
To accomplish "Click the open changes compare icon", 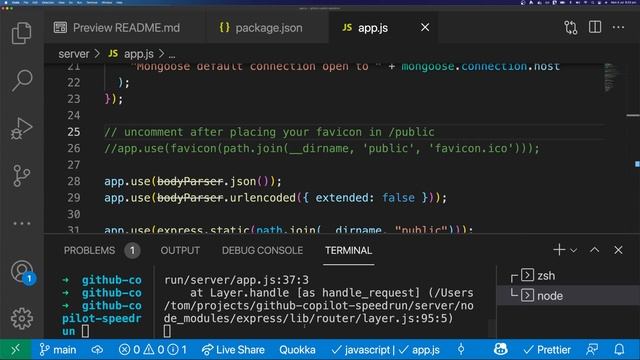I will 571,28.
